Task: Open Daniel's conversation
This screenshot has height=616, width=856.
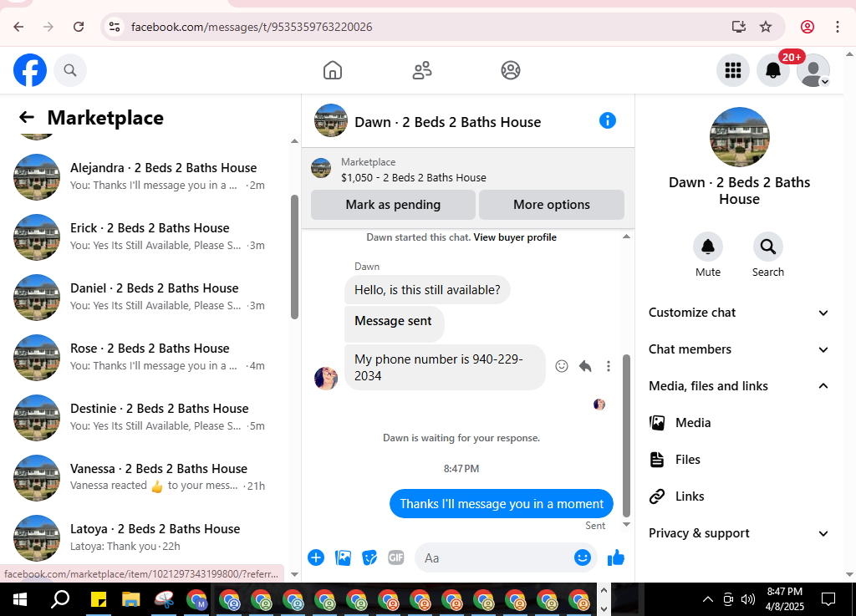Action: point(145,297)
